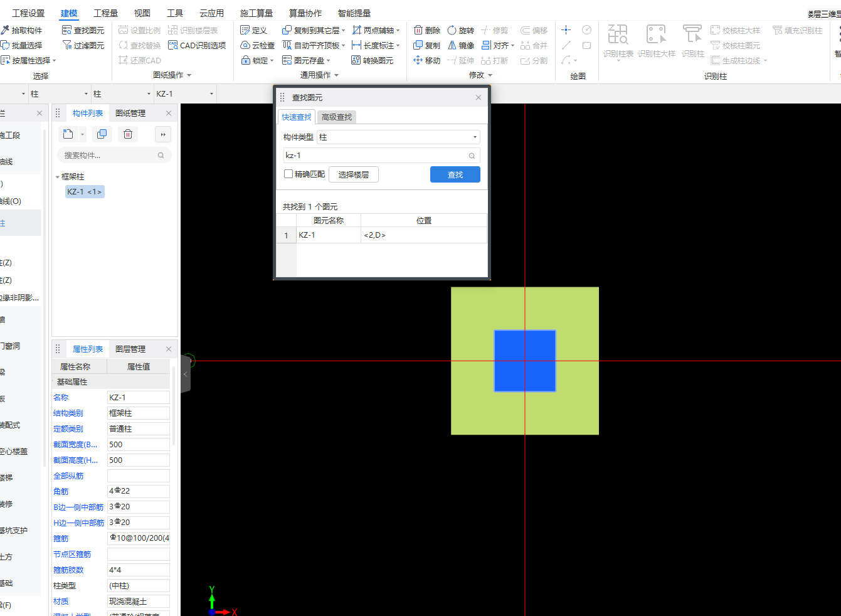Open the more options arrow in component list toolbar
Image resolution: width=841 pixels, height=616 pixels.
tap(163, 134)
